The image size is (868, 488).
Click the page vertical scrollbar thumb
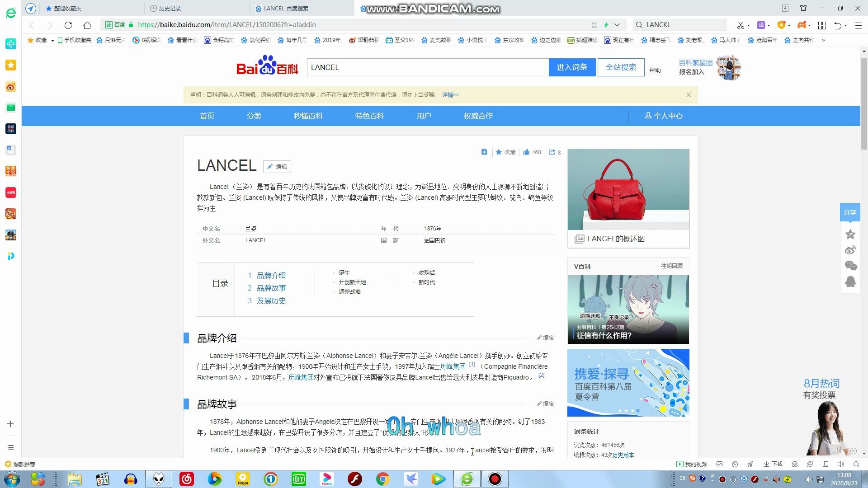point(864,104)
